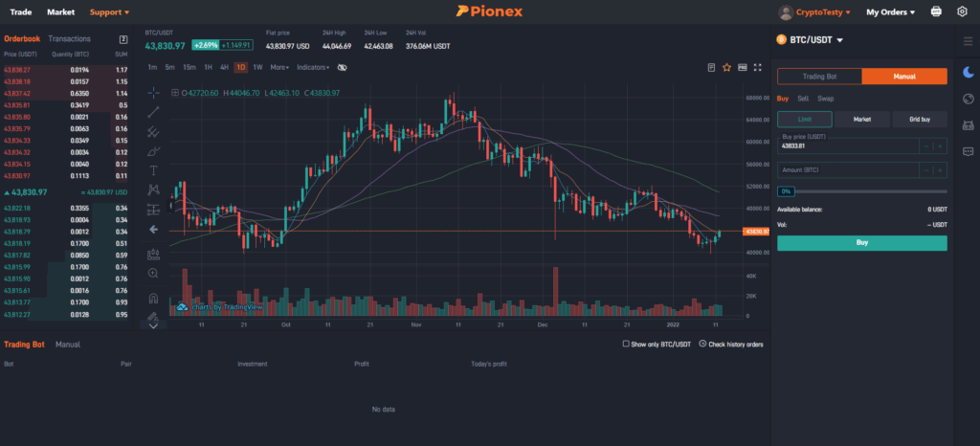Open the Market menu
Viewport: 980px width, 446px height.
point(60,11)
